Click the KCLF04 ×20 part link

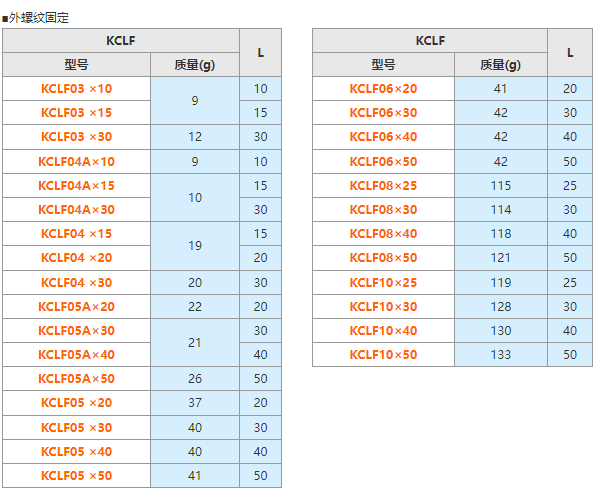pyautogui.click(x=76, y=258)
